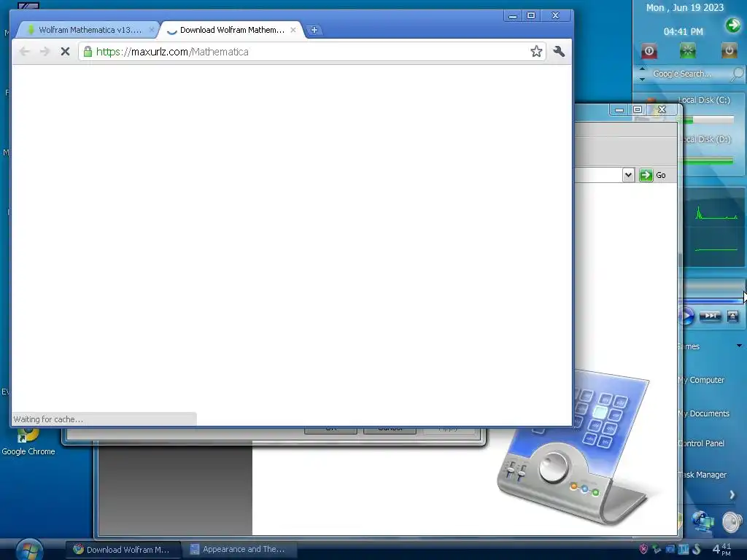Click the speaker volume icon in sidebar
This screenshot has height=560, width=747.
point(732,522)
